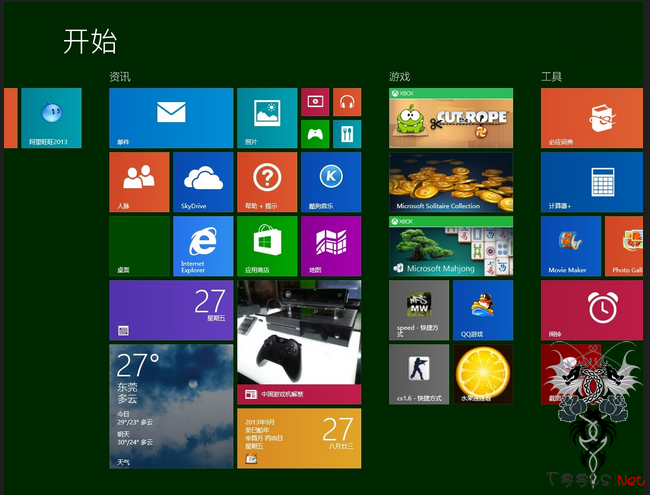The image size is (650, 495).
Task: Launch the Microsoft Mahjong tile
Action: (451, 246)
